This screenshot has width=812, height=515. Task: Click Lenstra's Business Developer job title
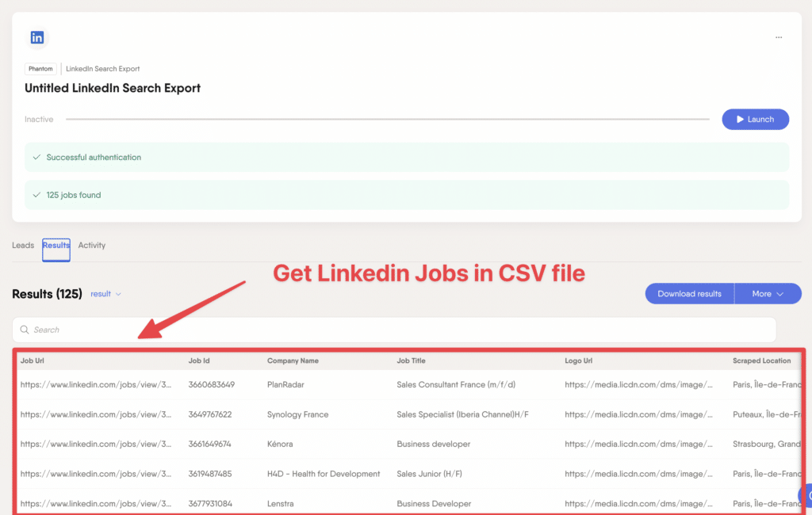(434, 504)
